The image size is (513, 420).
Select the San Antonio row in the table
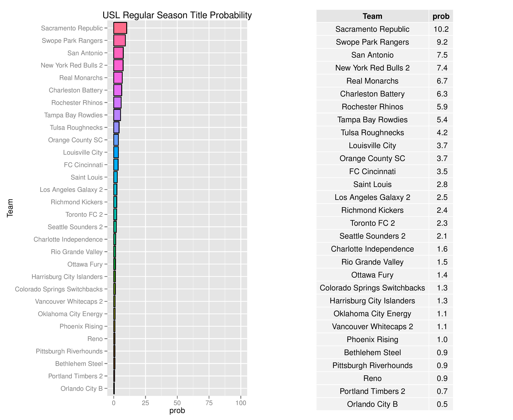372,55
